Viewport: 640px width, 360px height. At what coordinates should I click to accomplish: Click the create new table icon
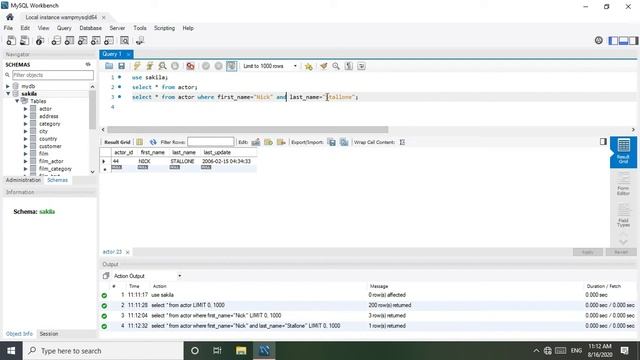click(69, 40)
